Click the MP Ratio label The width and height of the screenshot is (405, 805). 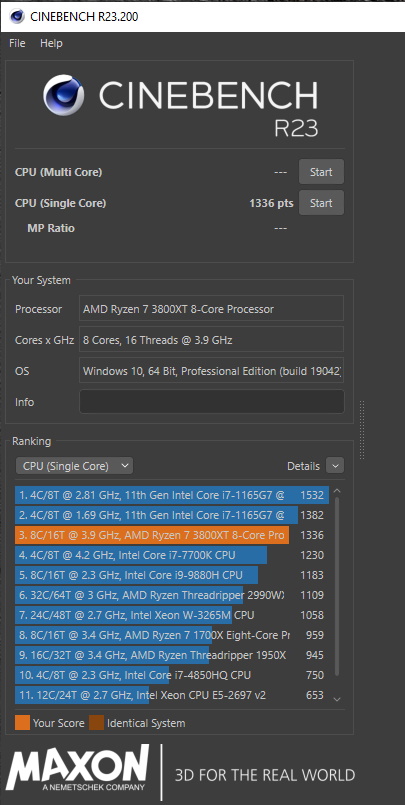coord(51,228)
